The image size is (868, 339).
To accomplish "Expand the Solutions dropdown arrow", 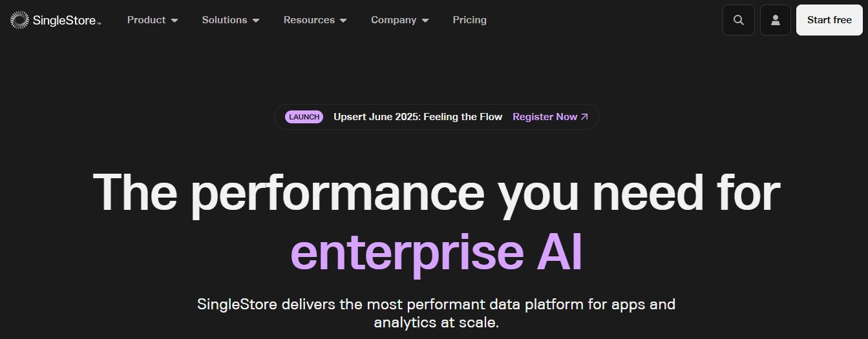I will tap(256, 21).
